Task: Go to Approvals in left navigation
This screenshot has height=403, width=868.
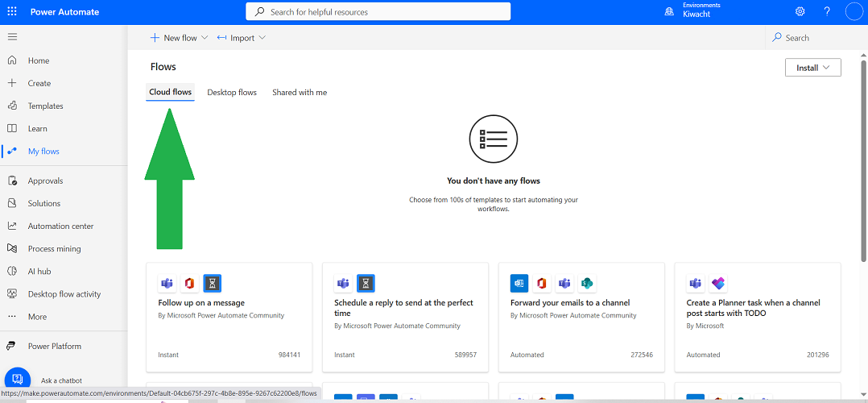Action: [45, 181]
